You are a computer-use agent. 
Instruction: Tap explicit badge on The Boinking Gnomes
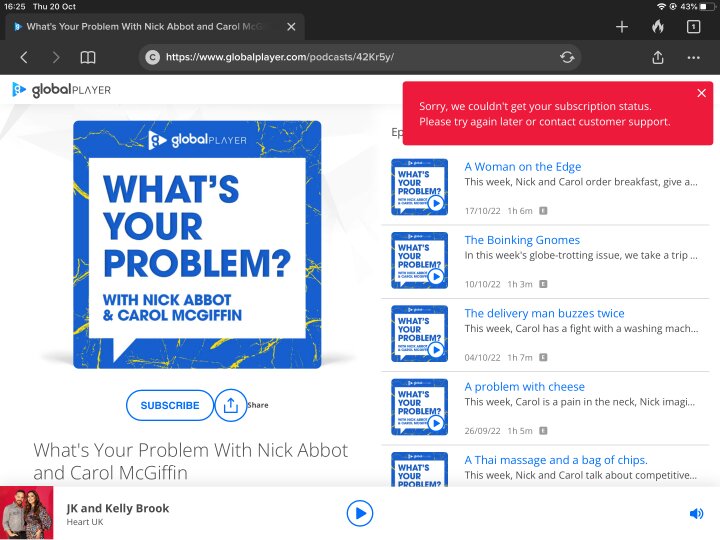tap(543, 284)
